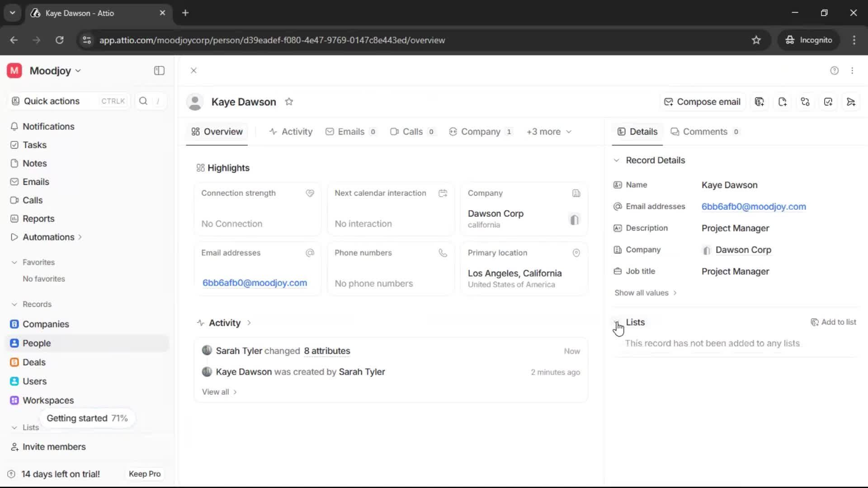Click the Keep Pro button
Image resolution: width=868 pixels, height=488 pixels.
click(144, 474)
